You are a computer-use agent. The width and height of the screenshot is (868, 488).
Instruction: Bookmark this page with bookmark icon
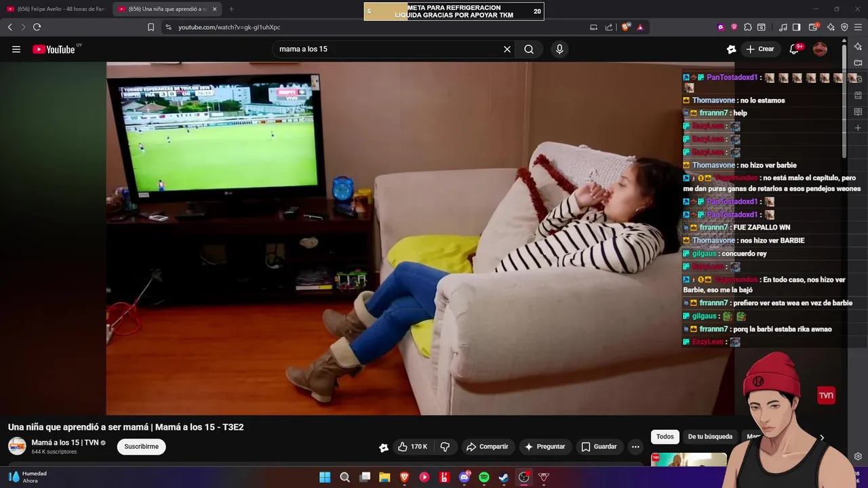[x=151, y=27]
